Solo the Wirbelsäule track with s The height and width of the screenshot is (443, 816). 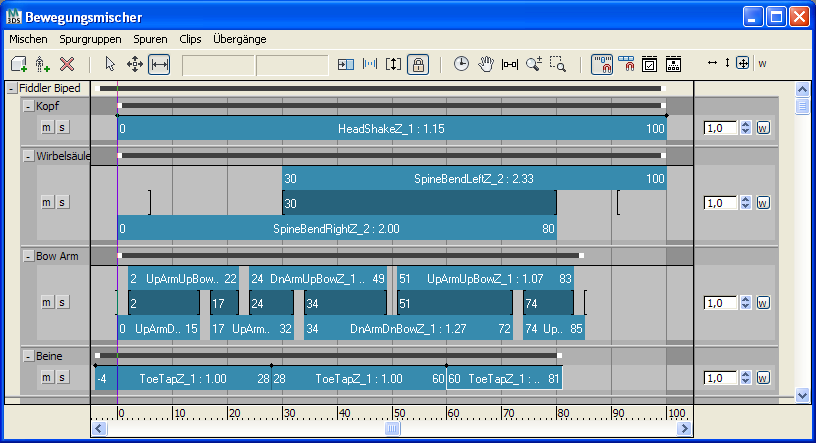pos(62,202)
